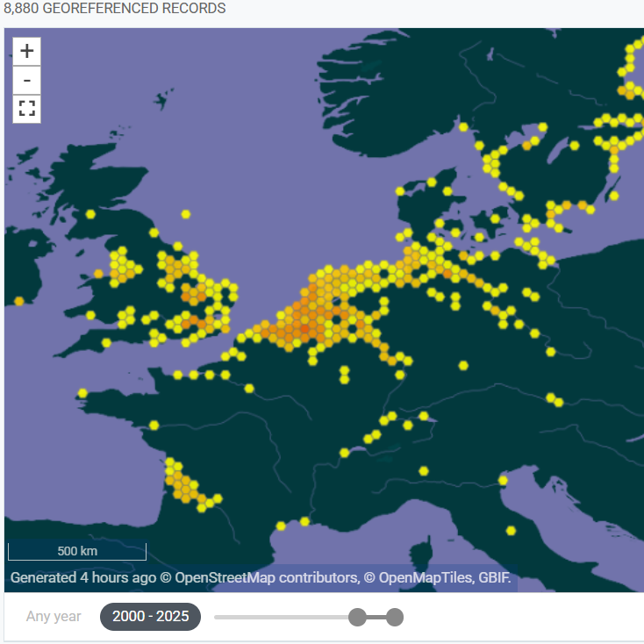This screenshot has height=644, width=644.
Task: Click the lone orange hexagon on Ireland's west edge
Action: pos(19,301)
